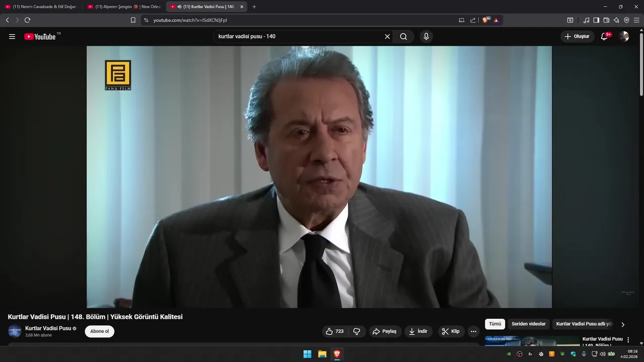644x362 pixels.
Task: Click Brave browser taskbar icon
Action: (337, 354)
